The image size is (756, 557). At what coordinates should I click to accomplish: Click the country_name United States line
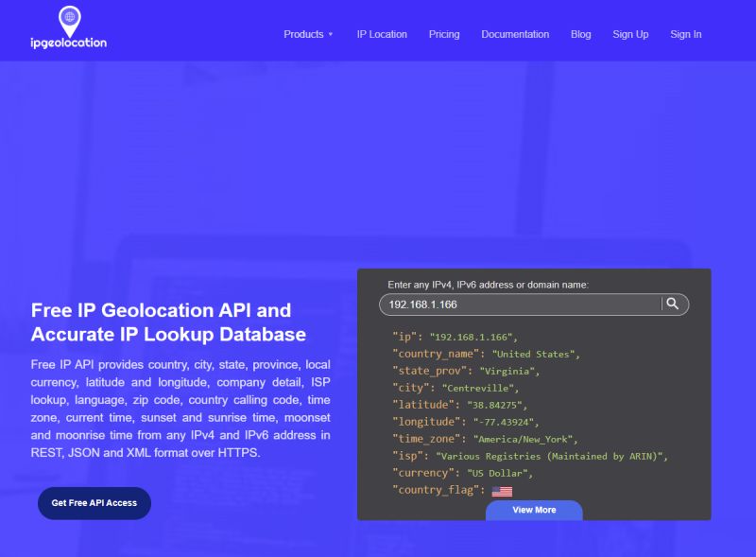click(486, 354)
